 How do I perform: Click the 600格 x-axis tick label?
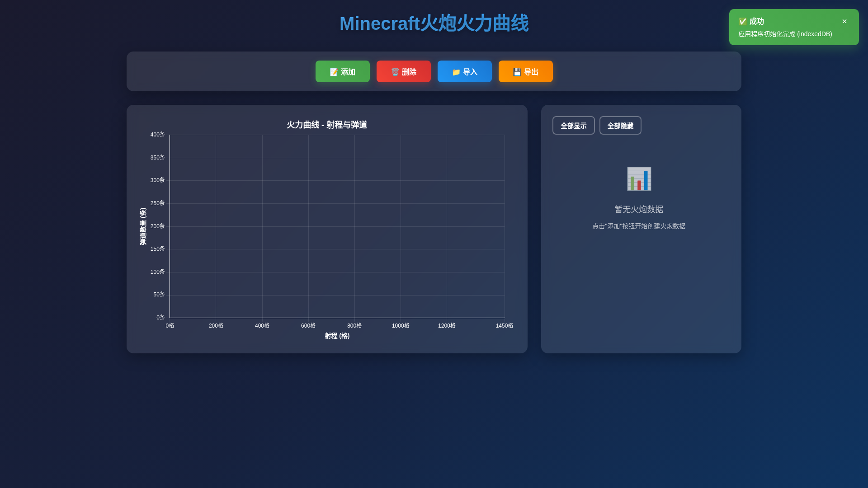point(308,326)
